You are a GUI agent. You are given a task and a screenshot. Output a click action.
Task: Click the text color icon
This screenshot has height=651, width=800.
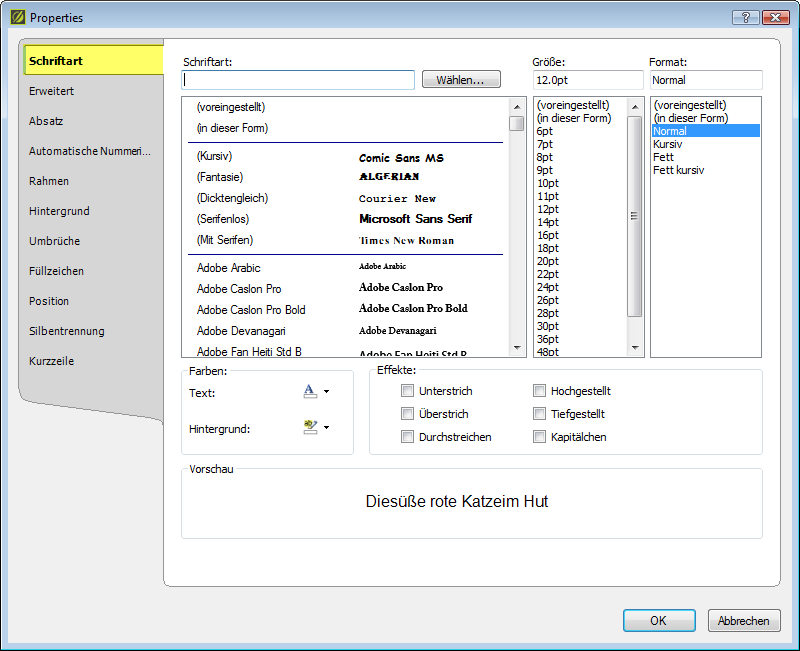coord(310,392)
